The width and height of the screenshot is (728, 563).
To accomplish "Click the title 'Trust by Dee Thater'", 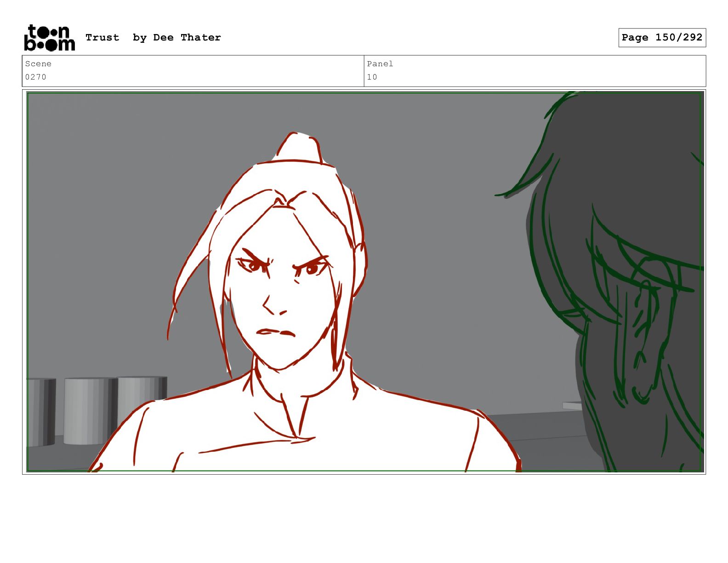I will click(153, 38).
